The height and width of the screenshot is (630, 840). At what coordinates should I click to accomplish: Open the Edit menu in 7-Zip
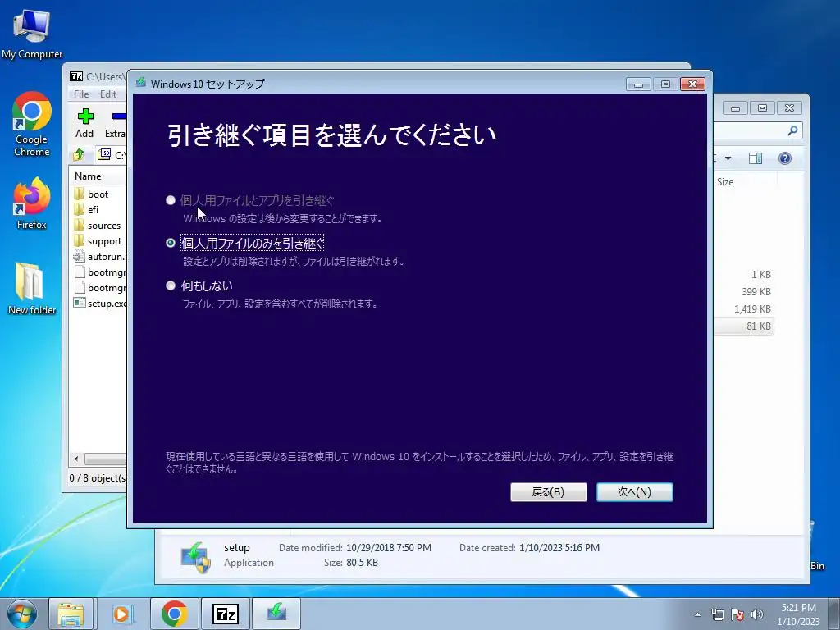click(107, 94)
